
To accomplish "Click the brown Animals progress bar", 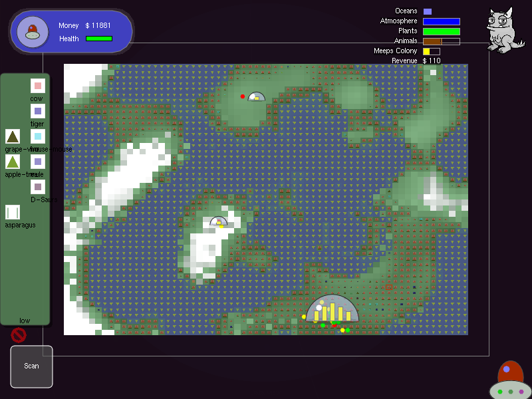I will 441,41.
